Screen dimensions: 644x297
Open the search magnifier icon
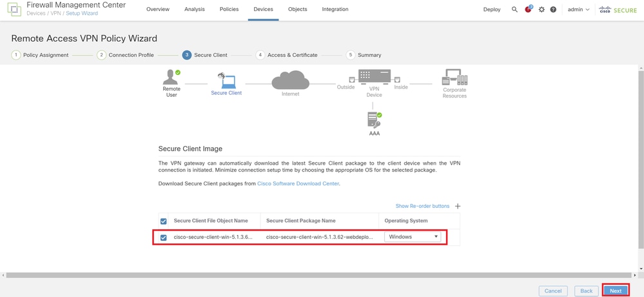click(x=514, y=10)
